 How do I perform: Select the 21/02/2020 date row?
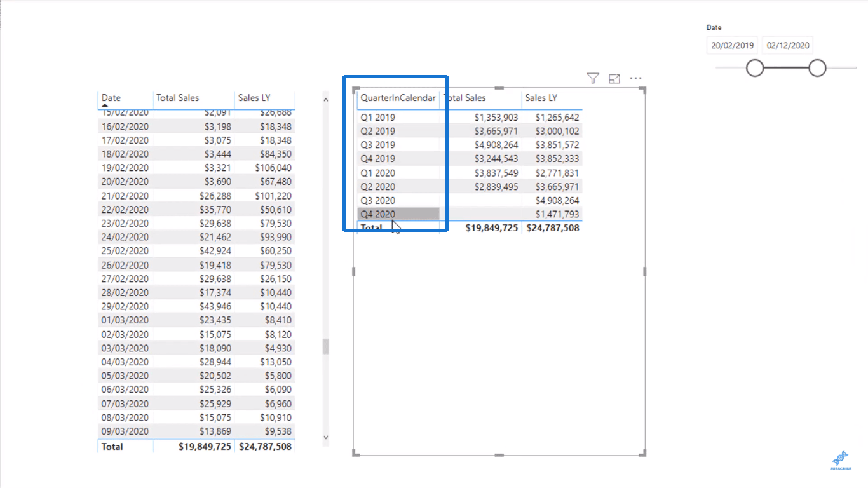(x=196, y=196)
